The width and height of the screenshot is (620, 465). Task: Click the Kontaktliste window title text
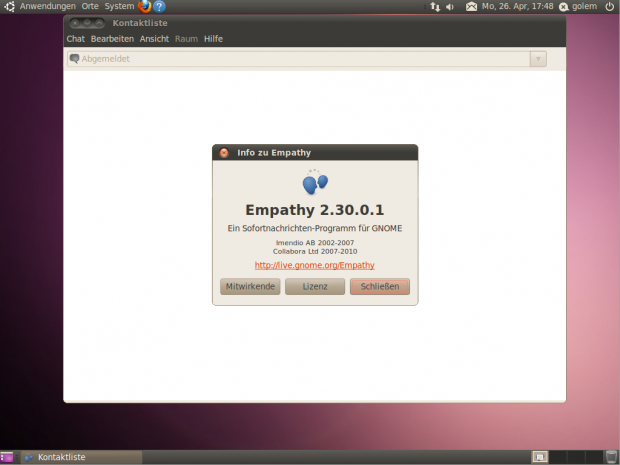tap(140, 23)
